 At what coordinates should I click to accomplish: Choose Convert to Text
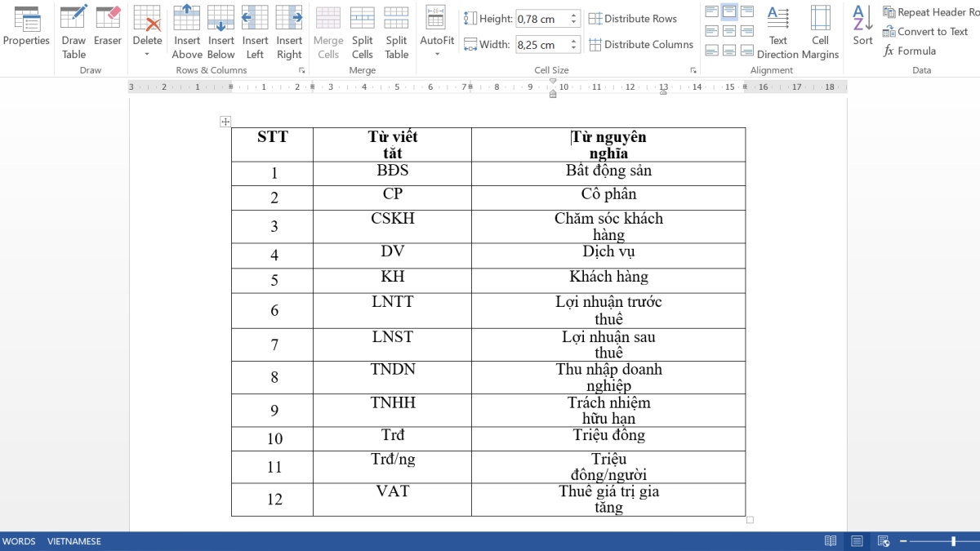click(926, 32)
